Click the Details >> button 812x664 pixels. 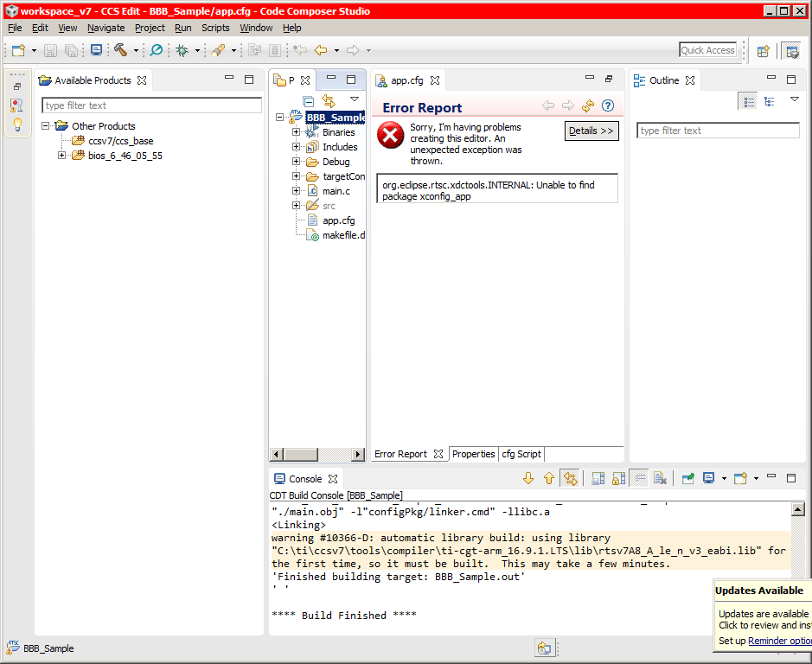[591, 131]
